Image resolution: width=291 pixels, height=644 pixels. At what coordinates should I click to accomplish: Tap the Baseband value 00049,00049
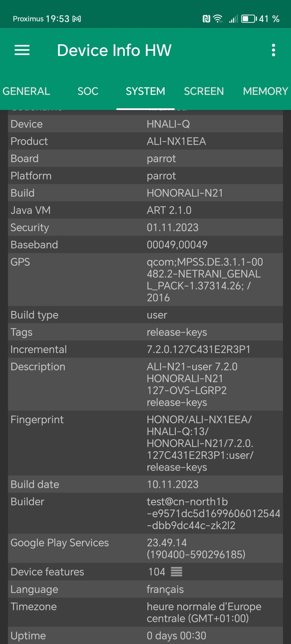click(177, 245)
